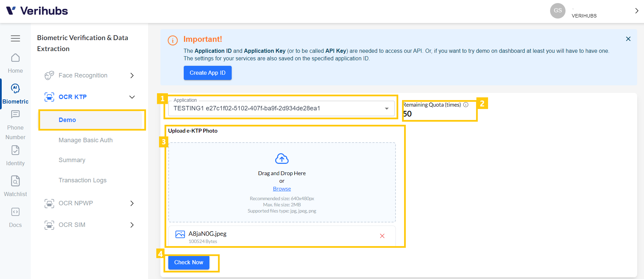
Task: Click the Remaining Quota info icon
Action: pos(466,105)
